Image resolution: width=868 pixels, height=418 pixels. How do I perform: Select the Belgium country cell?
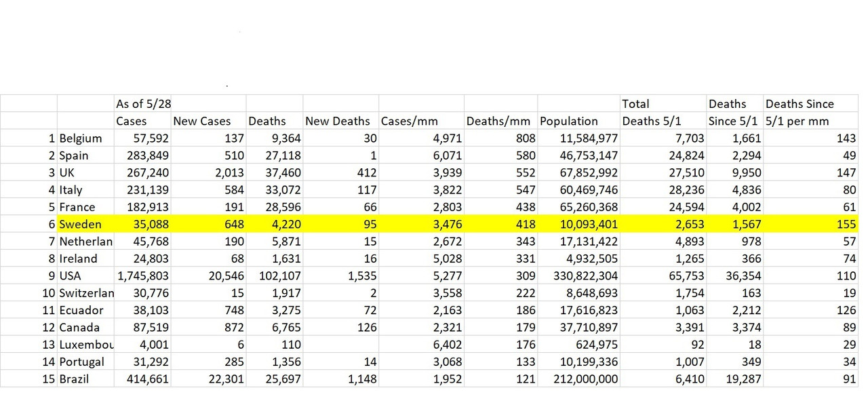pos(85,138)
